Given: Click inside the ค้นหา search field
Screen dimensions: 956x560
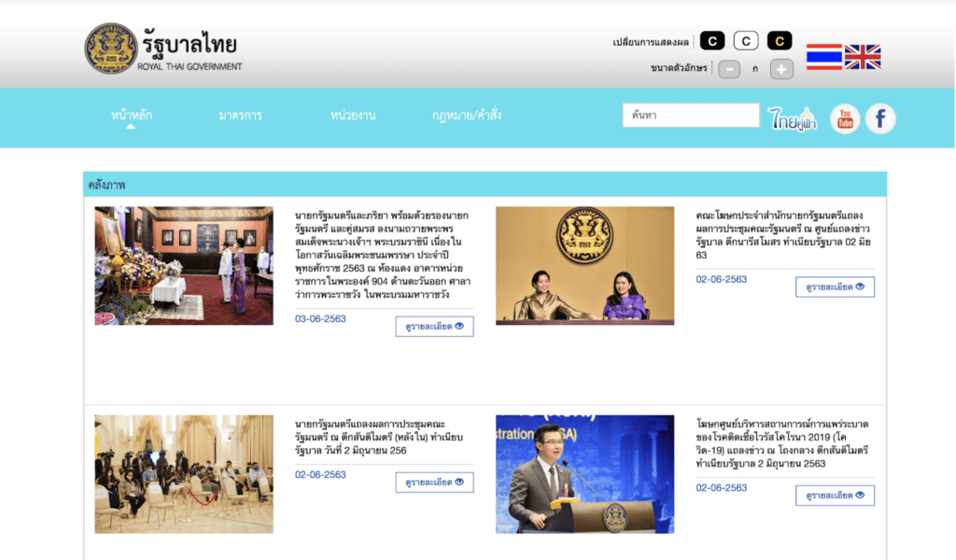Looking at the screenshot, I should point(691,115).
